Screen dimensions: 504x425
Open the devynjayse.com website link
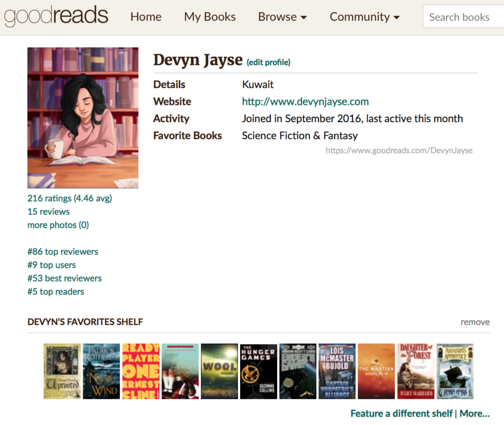coord(305,101)
